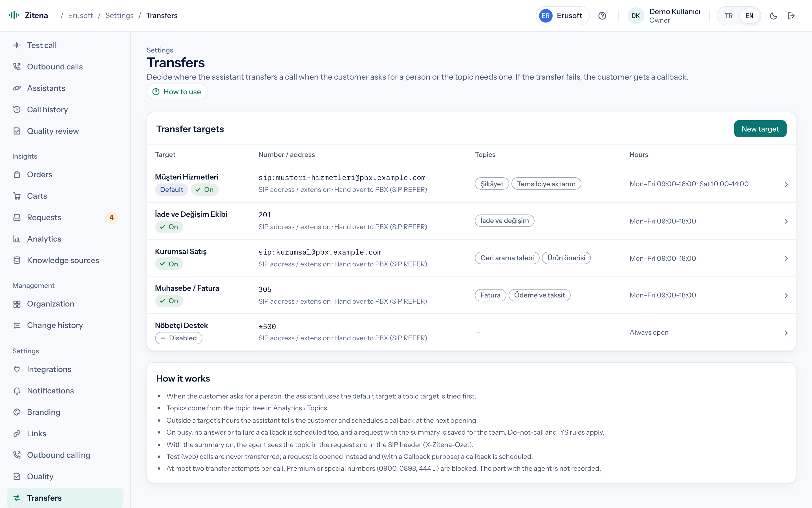Click the Always open hours text
The image size is (812, 508).
coord(649,332)
